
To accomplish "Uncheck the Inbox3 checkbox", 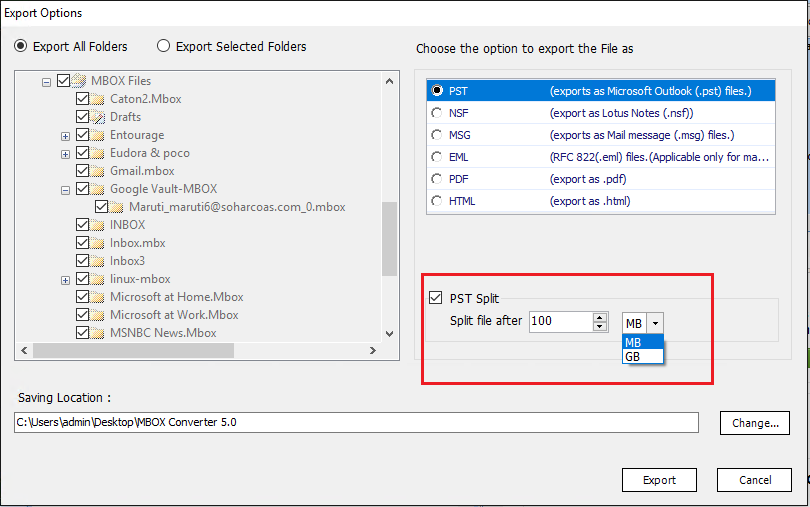I will 82,260.
